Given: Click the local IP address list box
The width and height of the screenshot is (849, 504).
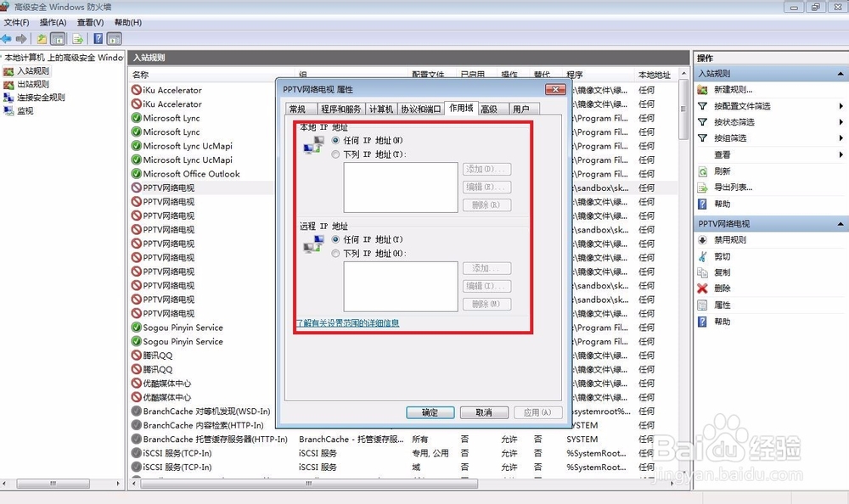Looking at the screenshot, I should click(x=401, y=188).
